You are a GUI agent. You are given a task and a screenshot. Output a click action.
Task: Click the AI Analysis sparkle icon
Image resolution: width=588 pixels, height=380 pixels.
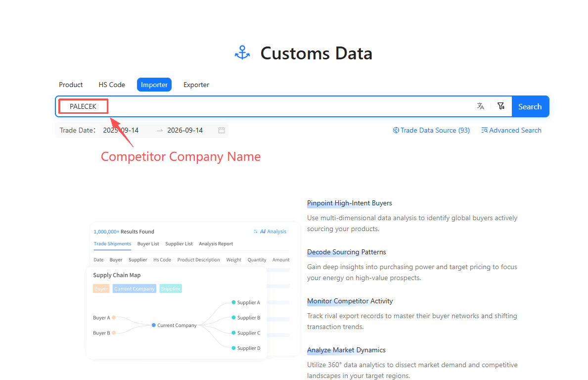click(256, 232)
